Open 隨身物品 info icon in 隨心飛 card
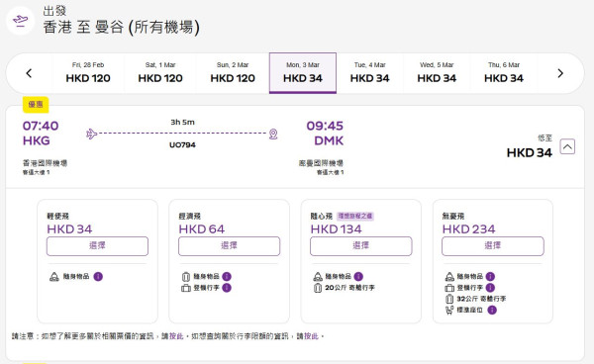This screenshot has width=594, height=364. click(x=358, y=277)
